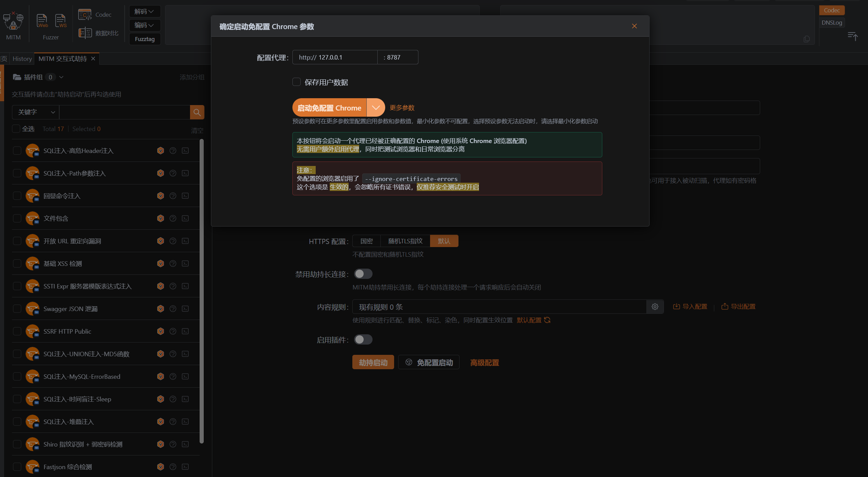Click the 启动免配置 Chrome button
Image resolution: width=868 pixels, height=477 pixels.
329,108
